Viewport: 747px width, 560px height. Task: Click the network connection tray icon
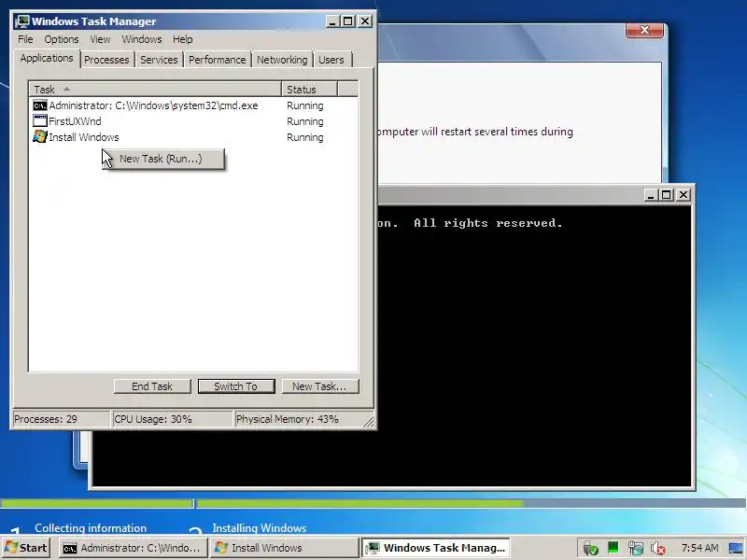tap(636, 548)
